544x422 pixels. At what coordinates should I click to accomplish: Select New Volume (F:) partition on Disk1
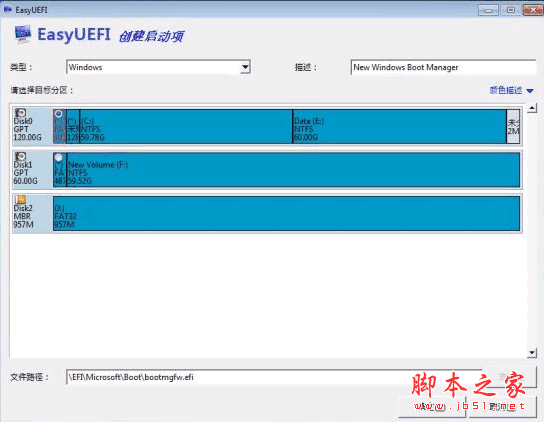click(293, 170)
